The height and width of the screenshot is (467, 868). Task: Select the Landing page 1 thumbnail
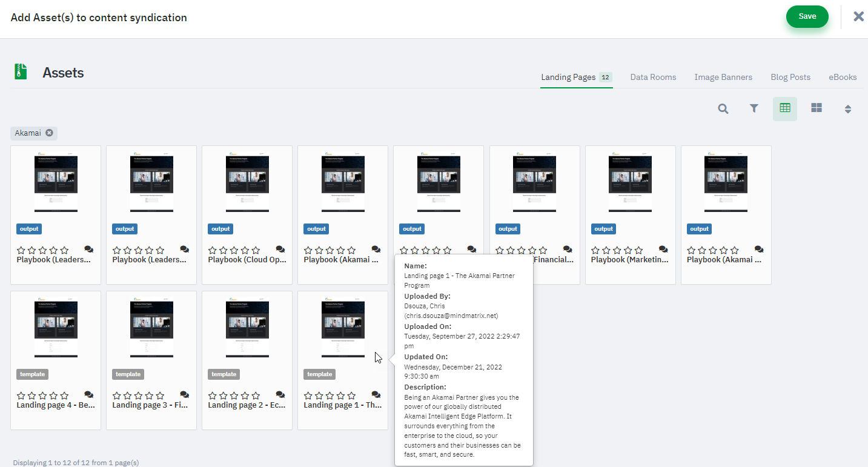[x=343, y=327]
